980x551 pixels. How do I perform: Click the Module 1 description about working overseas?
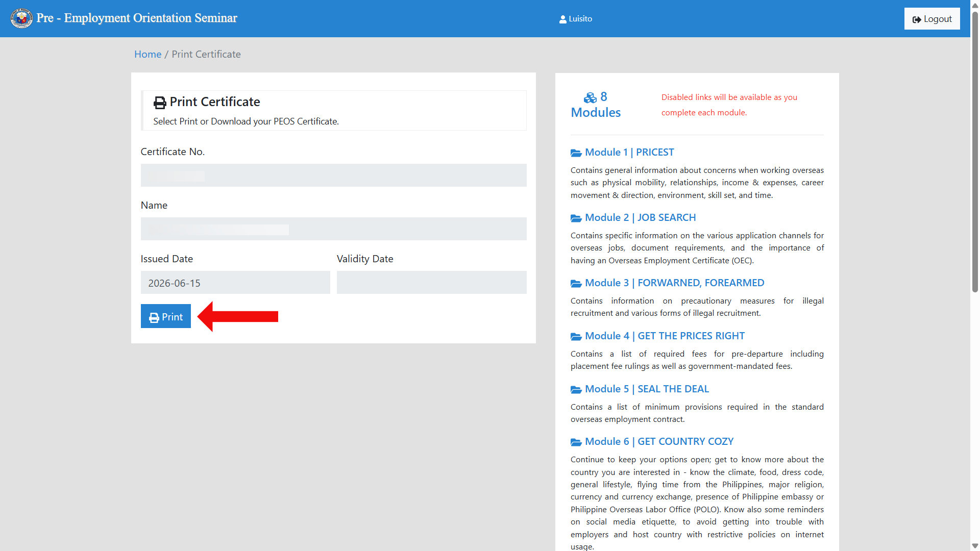(x=697, y=183)
